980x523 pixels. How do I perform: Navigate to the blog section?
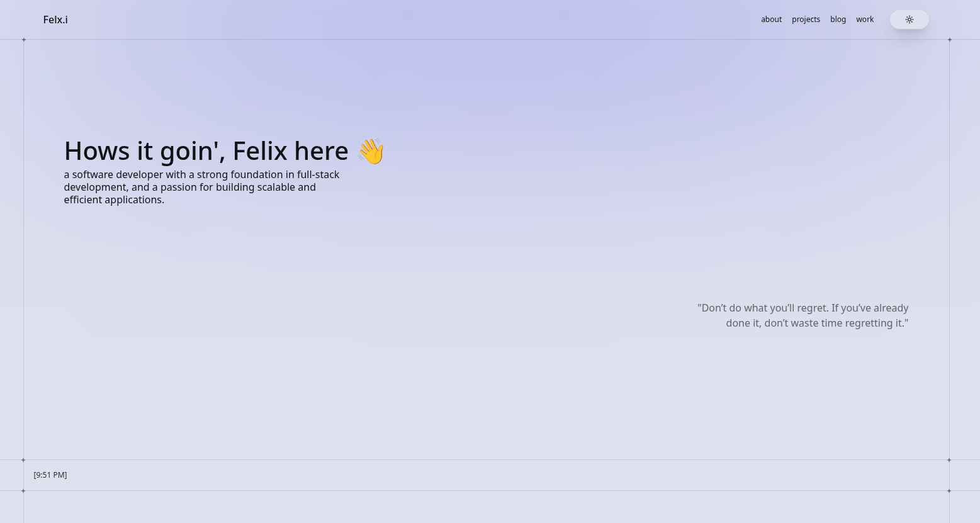click(838, 20)
